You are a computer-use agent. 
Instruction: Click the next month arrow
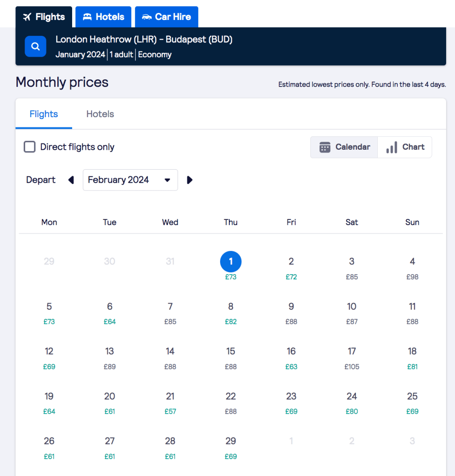pyautogui.click(x=190, y=180)
